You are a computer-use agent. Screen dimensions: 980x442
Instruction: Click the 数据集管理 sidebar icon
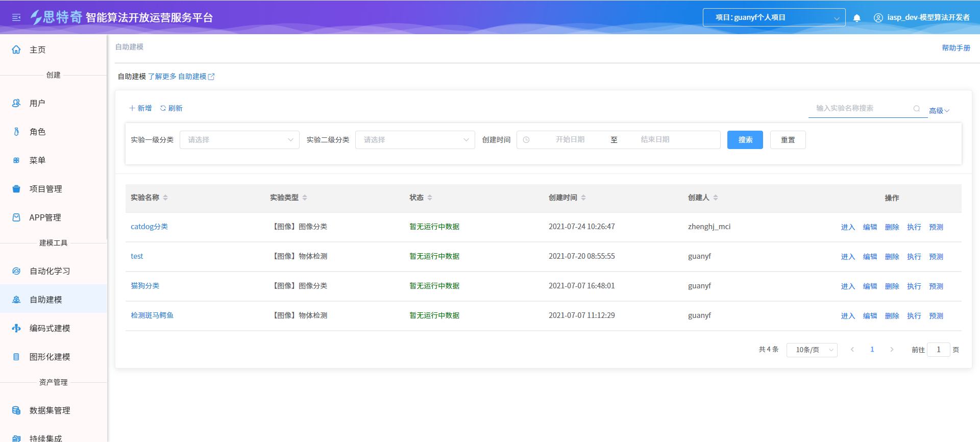[x=16, y=410]
